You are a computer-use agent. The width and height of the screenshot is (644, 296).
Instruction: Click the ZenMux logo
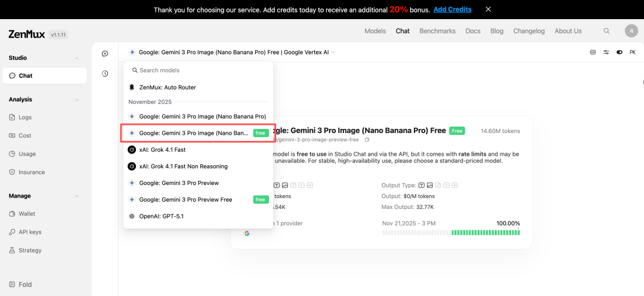coord(27,35)
